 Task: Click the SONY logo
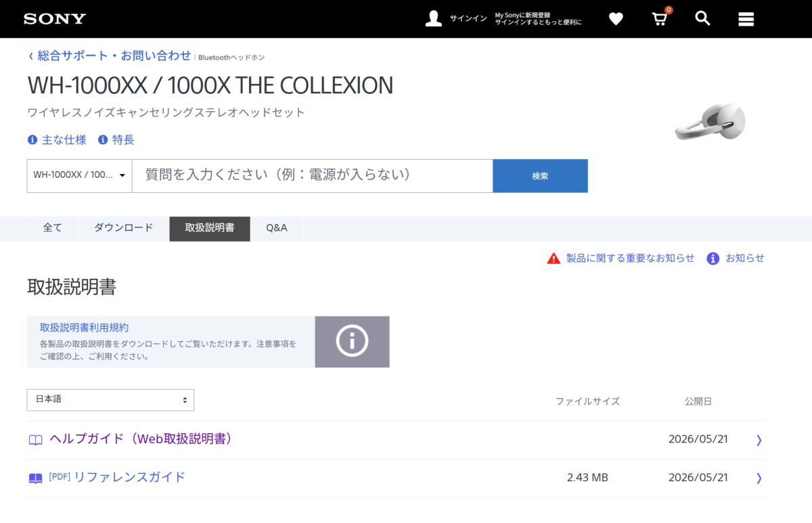55,19
